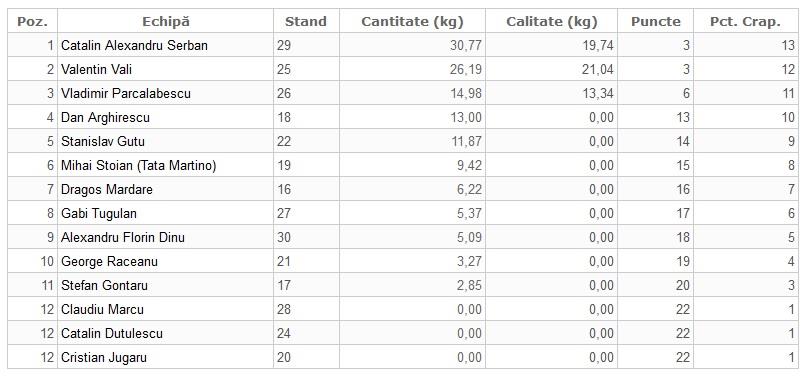The height and width of the screenshot is (377, 806).
Task: Click the Pct. Crap. column header
Action: tap(745, 22)
